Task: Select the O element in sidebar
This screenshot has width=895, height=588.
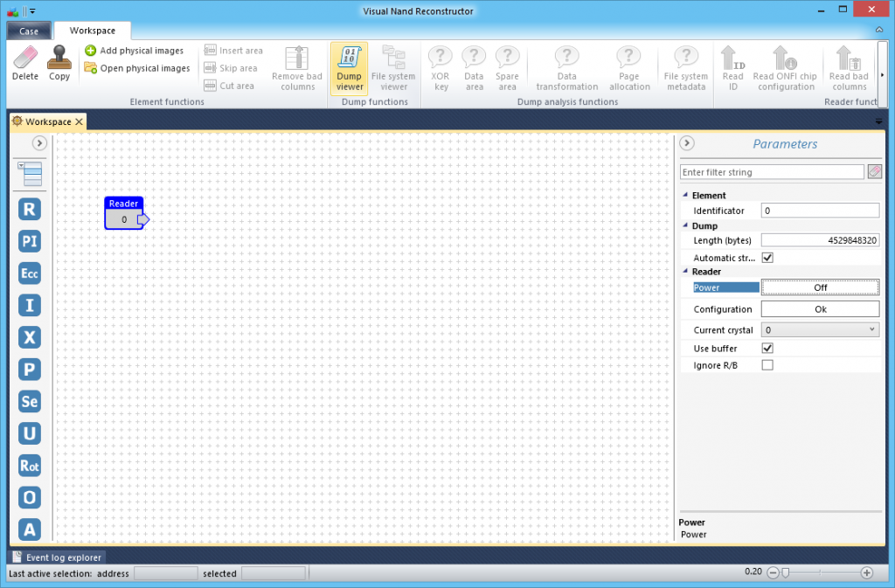Action: 29,497
